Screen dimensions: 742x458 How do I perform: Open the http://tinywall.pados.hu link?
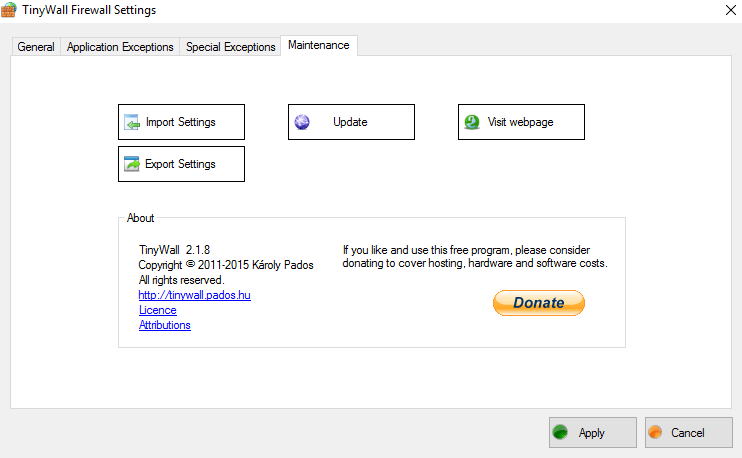[x=194, y=295]
